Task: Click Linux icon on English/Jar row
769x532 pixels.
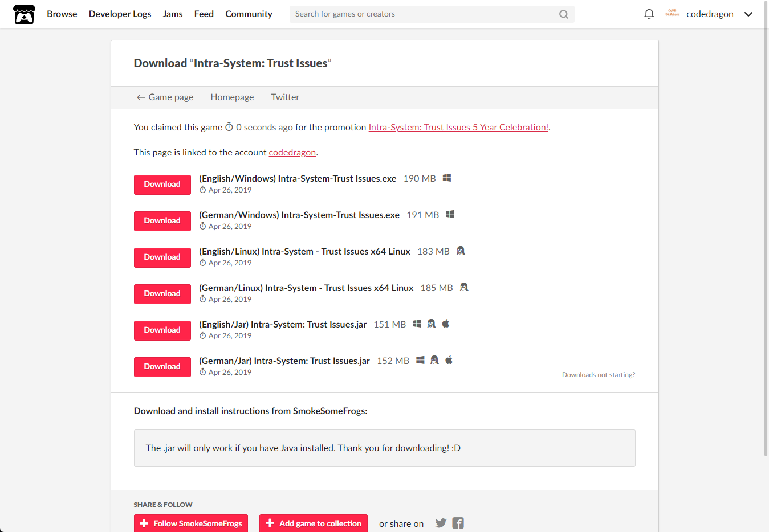Action: [432, 324]
